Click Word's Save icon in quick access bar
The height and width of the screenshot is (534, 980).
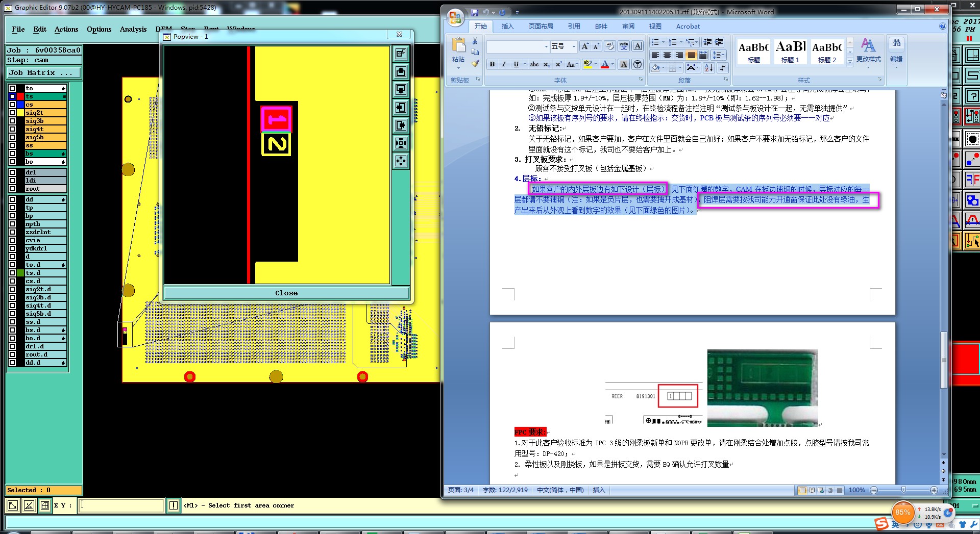[x=475, y=12]
